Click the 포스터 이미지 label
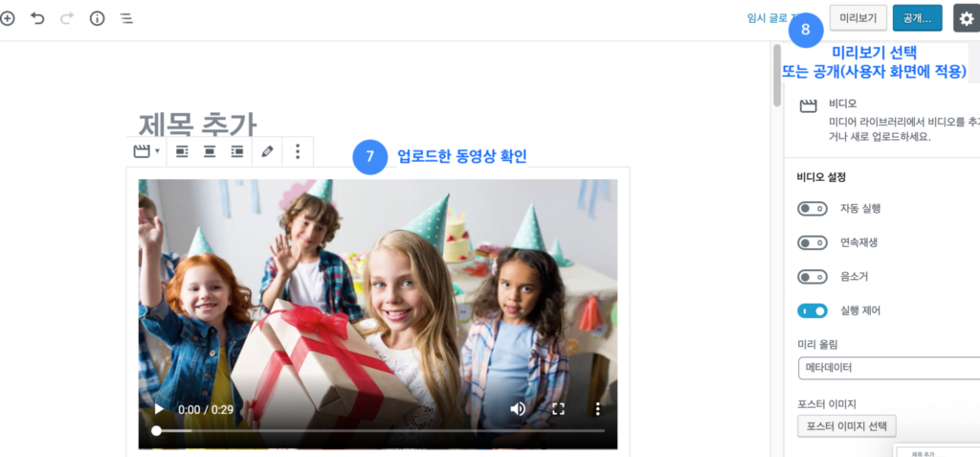Screen dimensions: 980x457 826,403
